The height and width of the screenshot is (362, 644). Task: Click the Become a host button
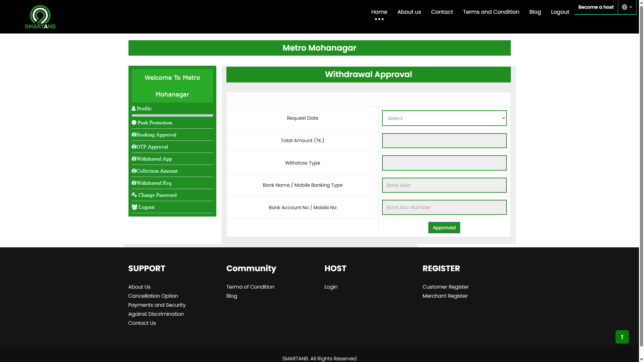[596, 7]
